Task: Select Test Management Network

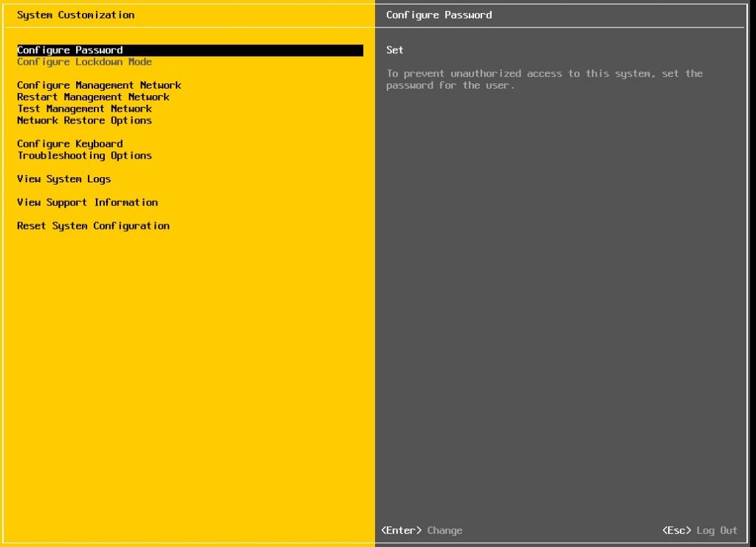Action: coord(84,109)
